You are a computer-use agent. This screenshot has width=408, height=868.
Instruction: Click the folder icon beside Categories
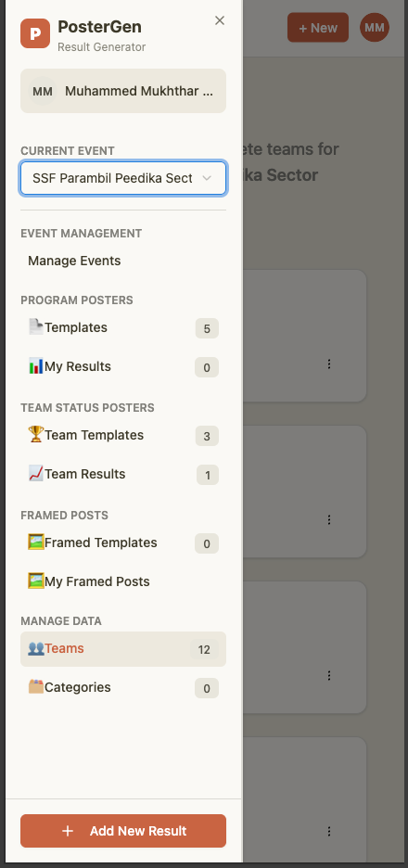36,687
